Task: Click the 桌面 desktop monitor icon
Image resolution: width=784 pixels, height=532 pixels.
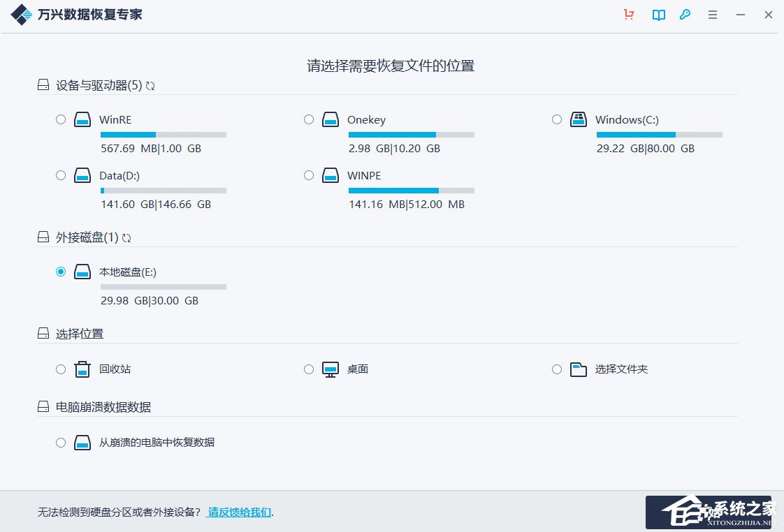Action: point(330,369)
